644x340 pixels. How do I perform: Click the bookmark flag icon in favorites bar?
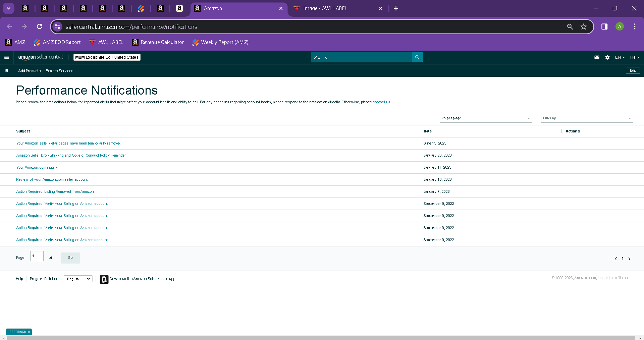point(7,71)
